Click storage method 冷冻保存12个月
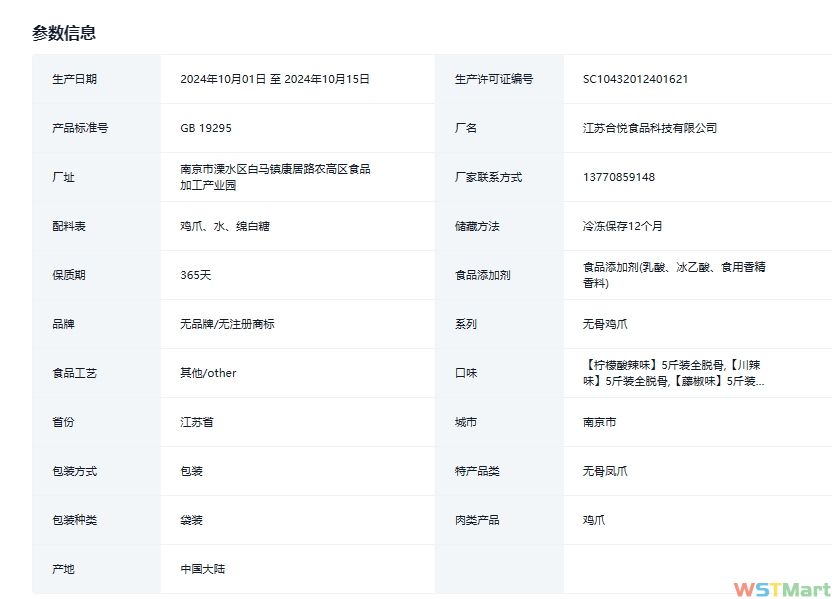832x599 pixels. click(x=622, y=226)
